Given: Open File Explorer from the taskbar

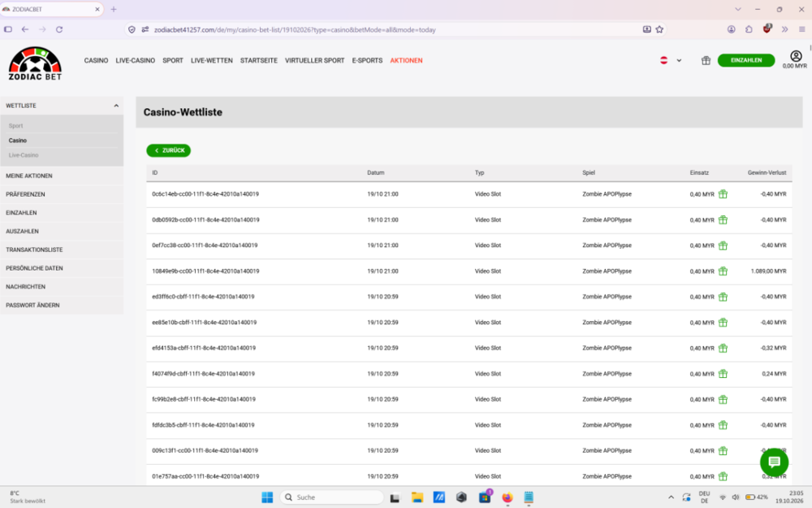Looking at the screenshot, I should pos(417,497).
